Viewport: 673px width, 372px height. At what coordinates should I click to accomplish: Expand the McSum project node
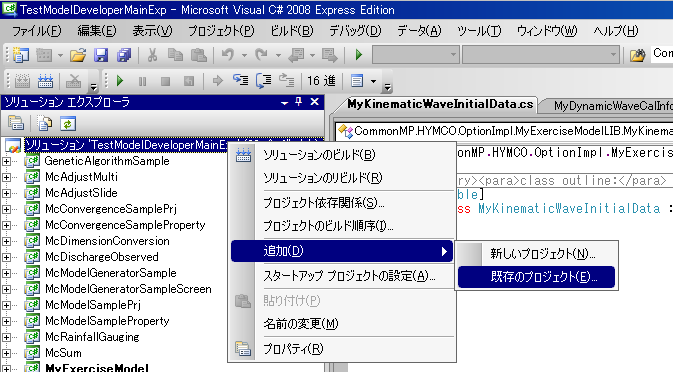pos(6,354)
